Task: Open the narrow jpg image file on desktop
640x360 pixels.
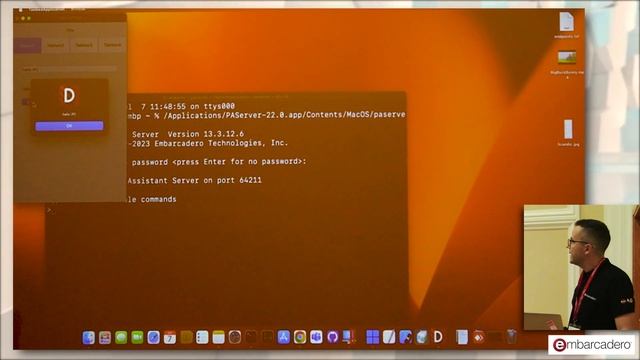Action: click(568, 129)
